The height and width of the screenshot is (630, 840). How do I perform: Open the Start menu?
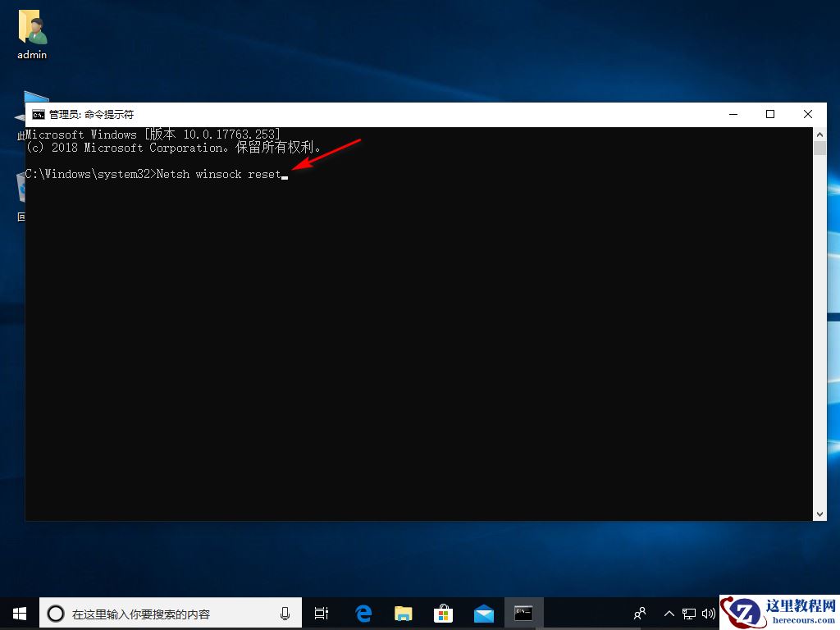[19, 613]
